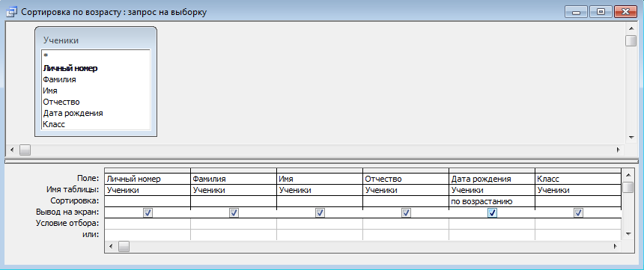Maximize the query window
The width and height of the screenshot is (644, 270).
coord(601,12)
